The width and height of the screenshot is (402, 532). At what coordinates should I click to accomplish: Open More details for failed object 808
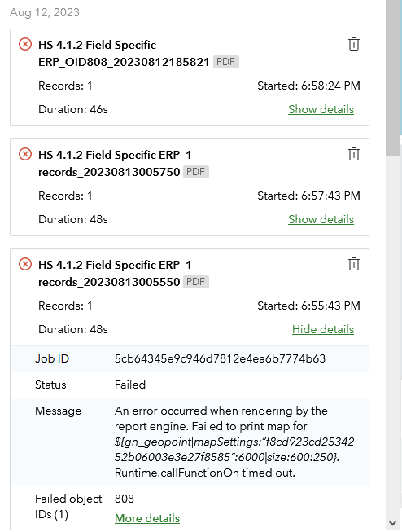(x=147, y=518)
